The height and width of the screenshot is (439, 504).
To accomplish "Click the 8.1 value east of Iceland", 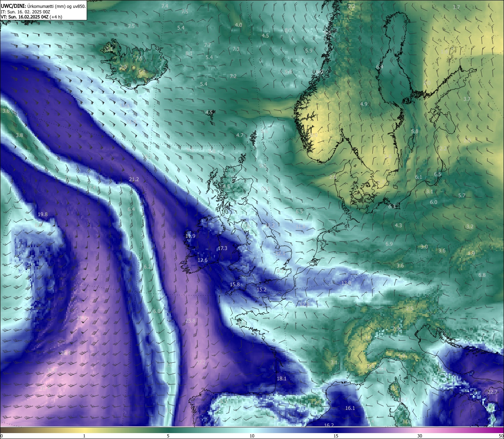I will point(189,54).
